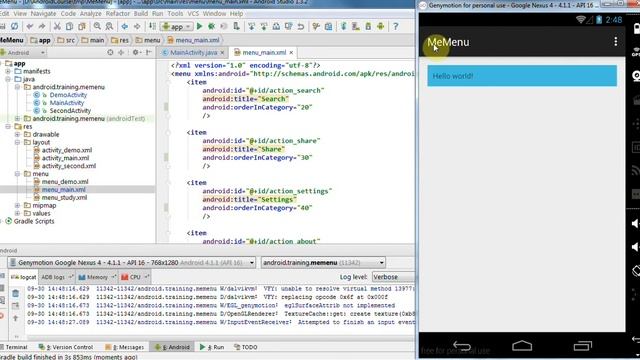Tap the Hello world! text in emulator
This screenshot has height=360, width=640.
pyautogui.click(x=453, y=76)
